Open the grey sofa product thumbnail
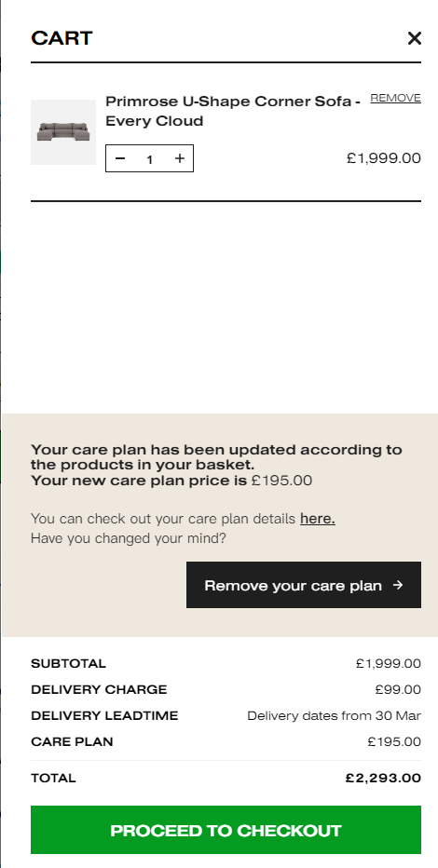438x868 pixels. pyautogui.click(x=63, y=132)
